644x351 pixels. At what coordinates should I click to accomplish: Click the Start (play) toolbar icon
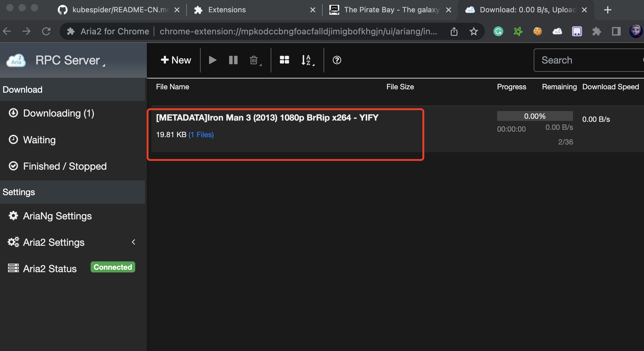pyautogui.click(x=212, y=60)
